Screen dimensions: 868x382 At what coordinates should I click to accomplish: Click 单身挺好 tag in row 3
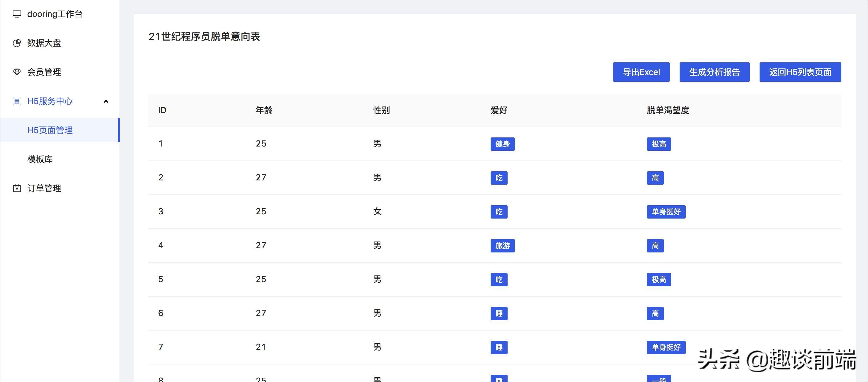666,212
